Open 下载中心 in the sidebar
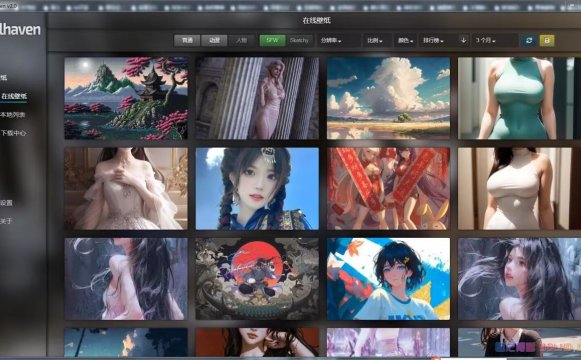This screenshot has width=581, height=360. [13, 133]
